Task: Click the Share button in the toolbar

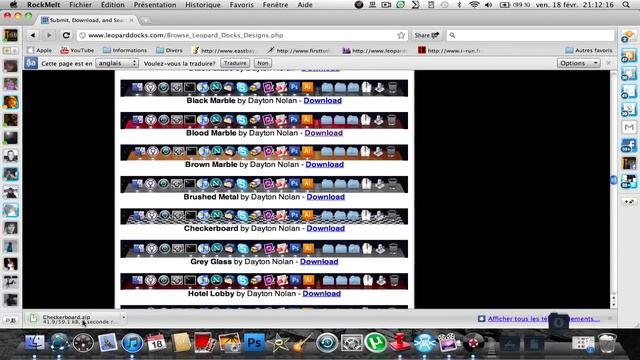Action: click(x=427, y=36)
